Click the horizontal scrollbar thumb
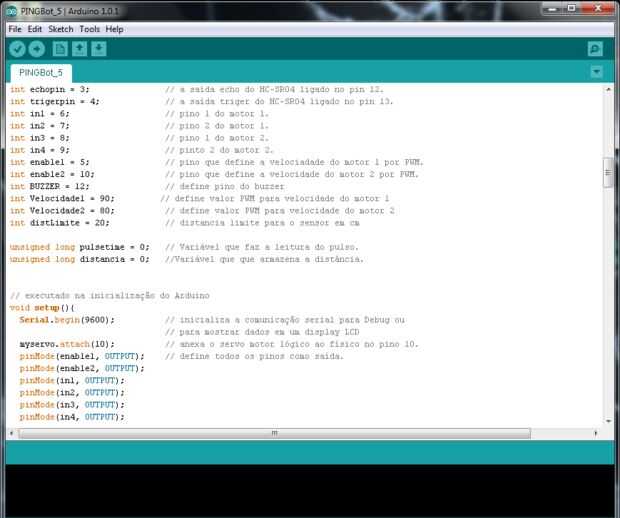This screenshot has height=518, width=620. point(274,433)
